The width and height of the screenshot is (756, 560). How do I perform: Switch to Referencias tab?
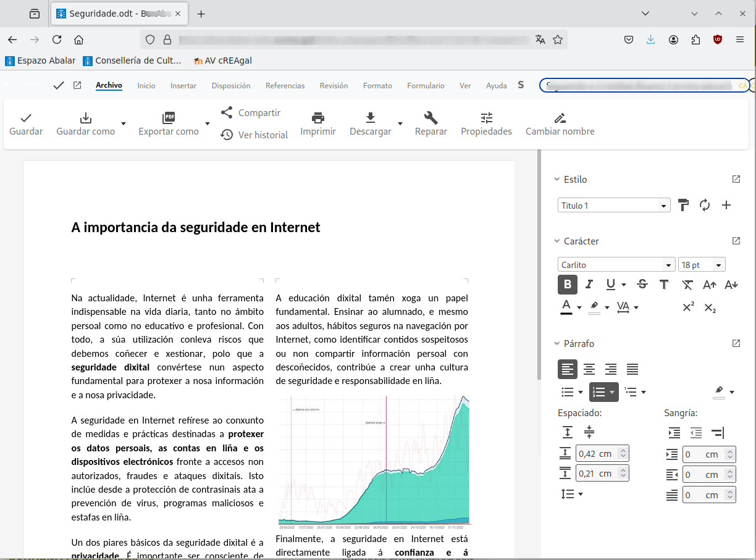coord(285,86)
